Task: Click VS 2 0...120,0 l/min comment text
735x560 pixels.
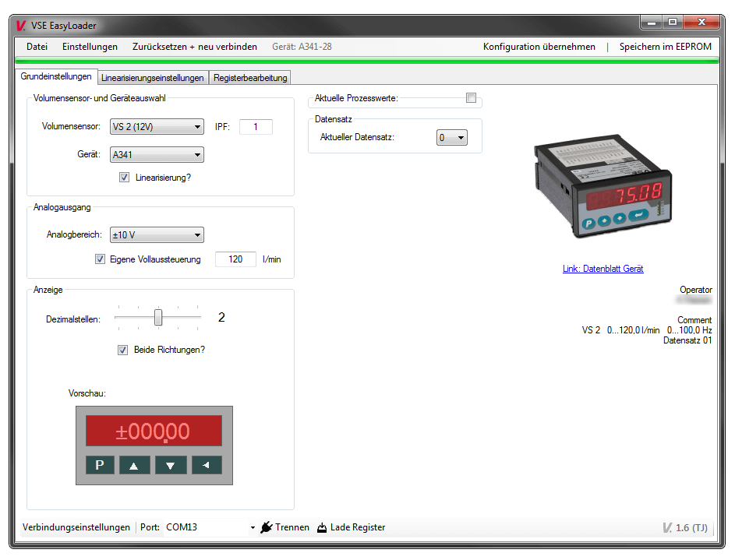Action: (646, 330)
